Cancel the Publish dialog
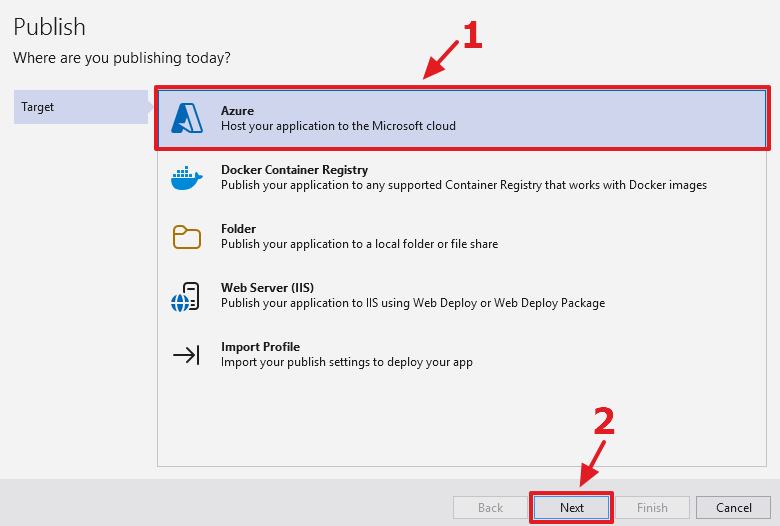The height and width of the screenshot is (526, 780). point(733,507)
